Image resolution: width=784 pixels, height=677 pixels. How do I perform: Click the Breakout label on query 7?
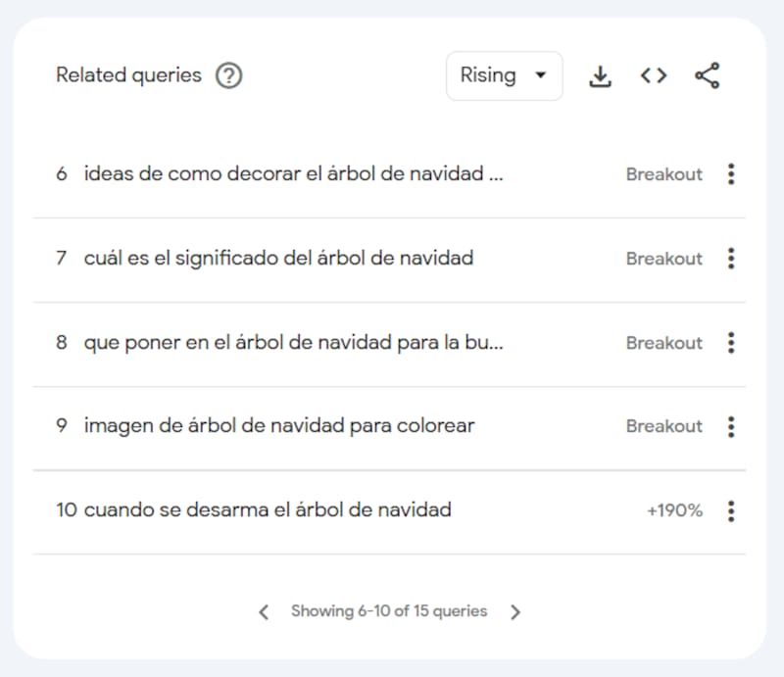pos(663,259)
